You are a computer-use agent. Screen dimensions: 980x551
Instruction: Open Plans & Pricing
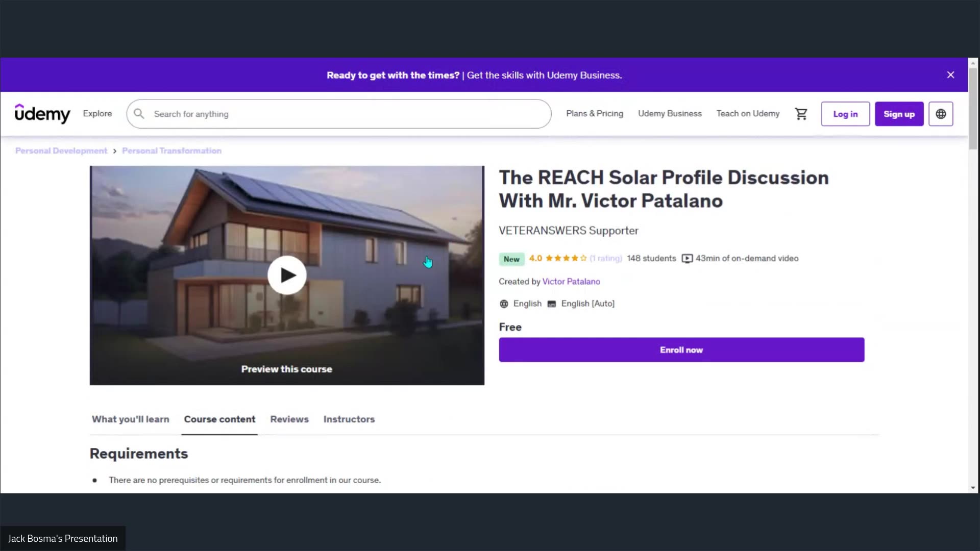pos(594,114)
